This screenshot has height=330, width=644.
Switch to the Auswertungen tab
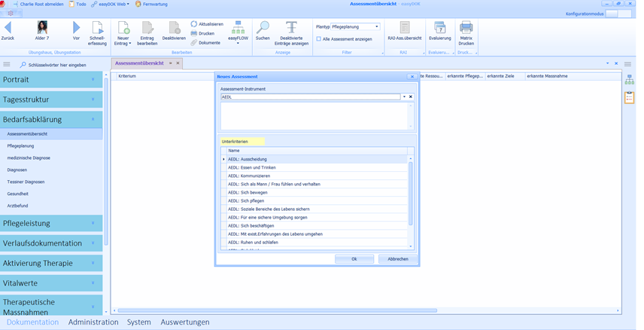coord(185,322)
